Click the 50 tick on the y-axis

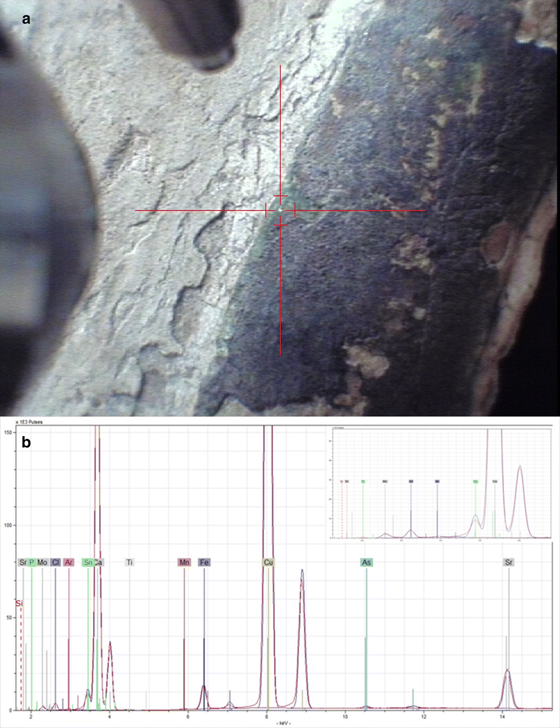pos(9,618)
